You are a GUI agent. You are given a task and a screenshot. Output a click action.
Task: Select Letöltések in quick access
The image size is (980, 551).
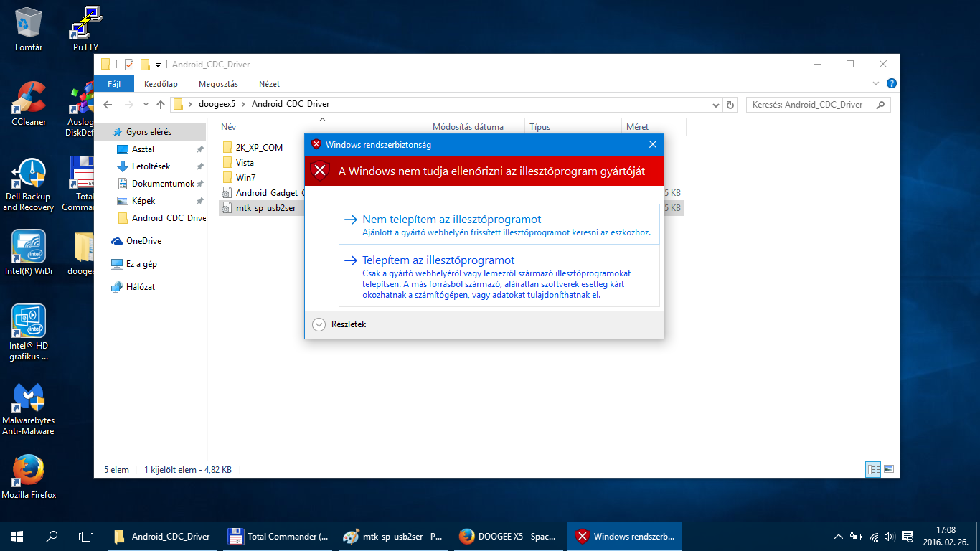pyautogui.click(x=151, y=166)
